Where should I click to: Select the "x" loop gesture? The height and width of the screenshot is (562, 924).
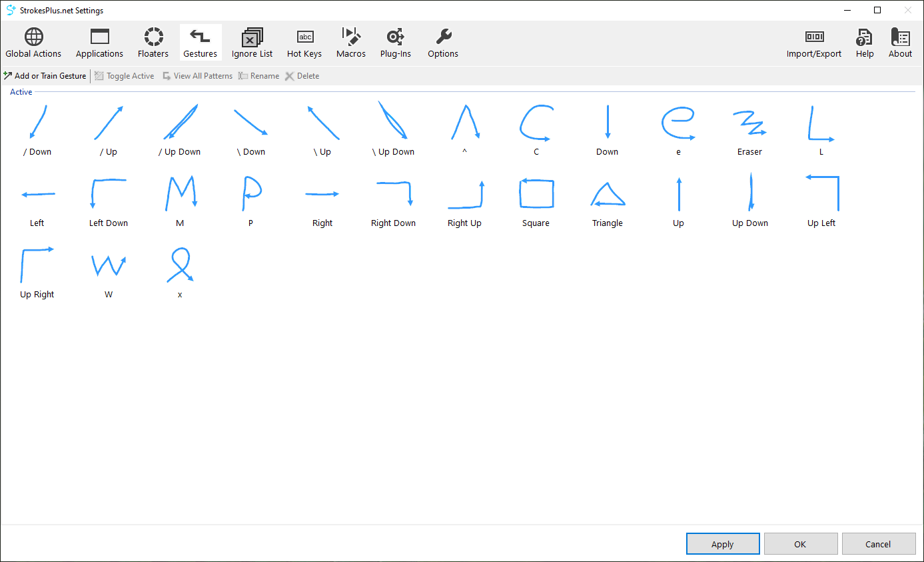(180, 272)
